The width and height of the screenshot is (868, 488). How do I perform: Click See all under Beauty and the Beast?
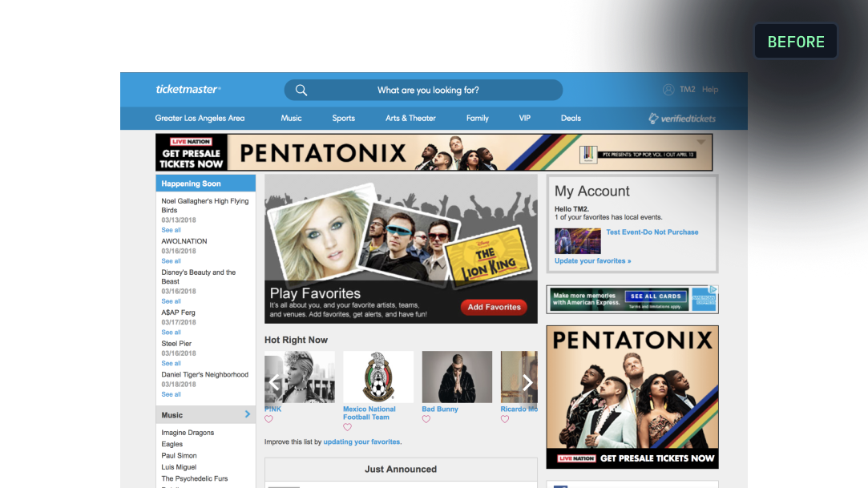point(171,301)
